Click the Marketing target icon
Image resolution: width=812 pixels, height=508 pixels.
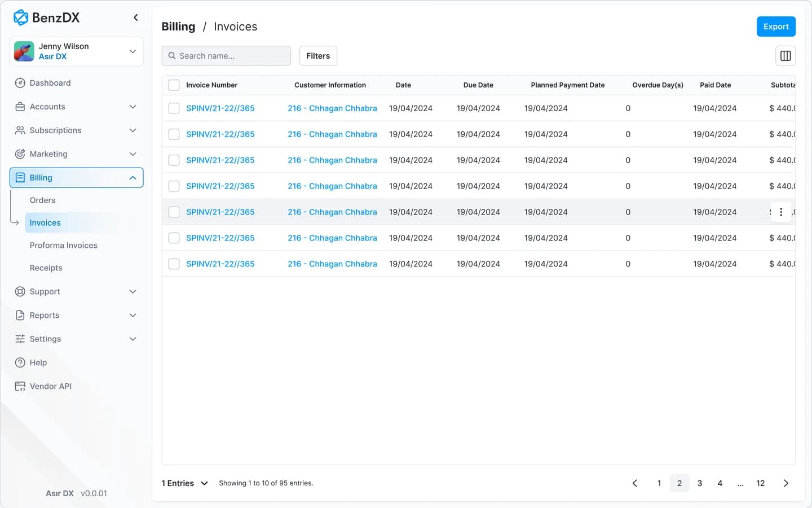(x=20, y=154)
